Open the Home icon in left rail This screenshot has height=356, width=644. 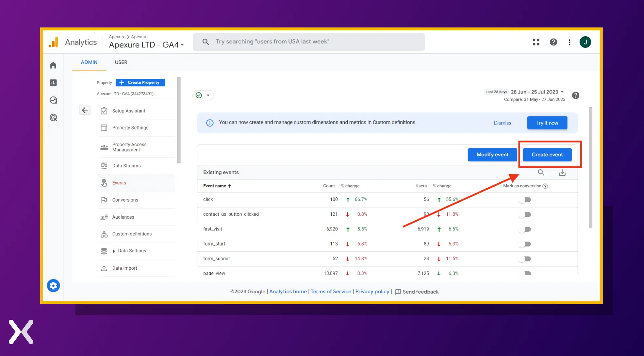tap(53, 65)
